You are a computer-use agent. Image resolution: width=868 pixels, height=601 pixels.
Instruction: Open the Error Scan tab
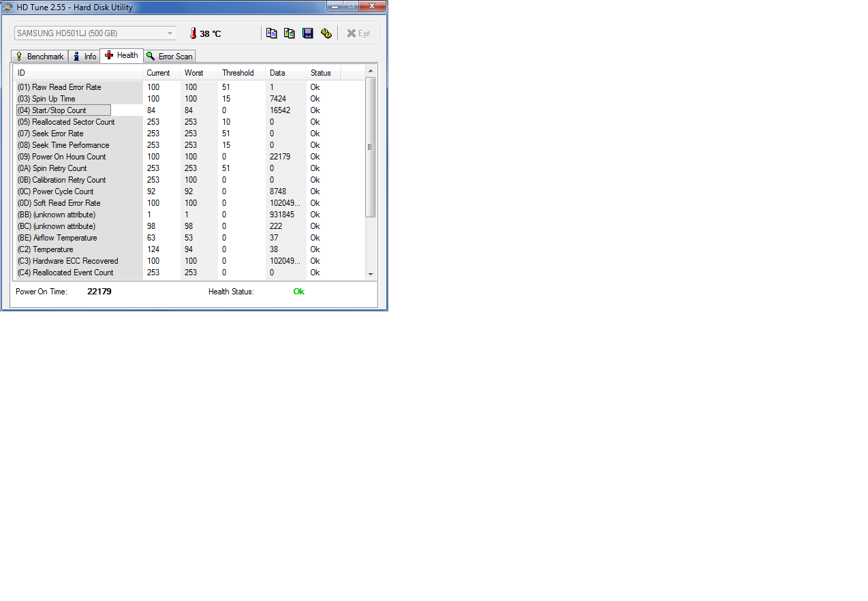click(x=170, y=57)
